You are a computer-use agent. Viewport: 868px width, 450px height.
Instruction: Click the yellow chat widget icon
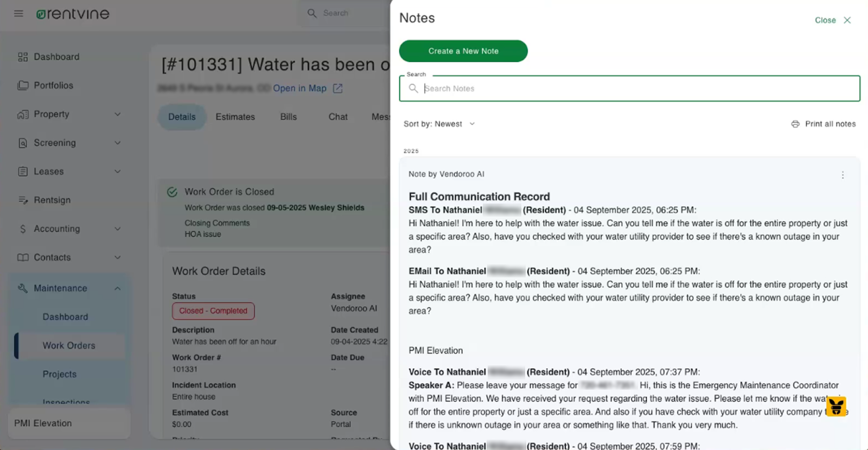(836, 406)
